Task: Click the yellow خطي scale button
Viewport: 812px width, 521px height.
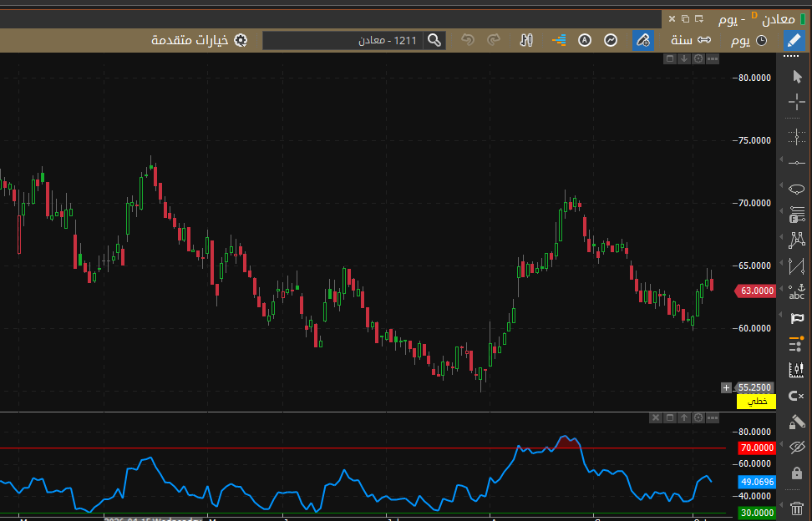Action: coord(756,402)
